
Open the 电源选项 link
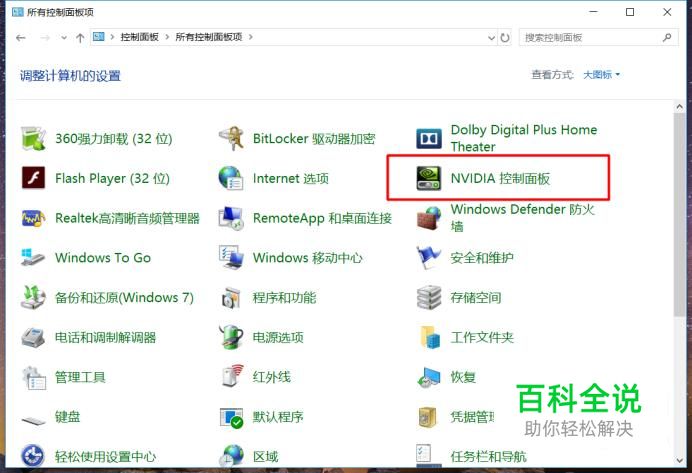[278, 338]
